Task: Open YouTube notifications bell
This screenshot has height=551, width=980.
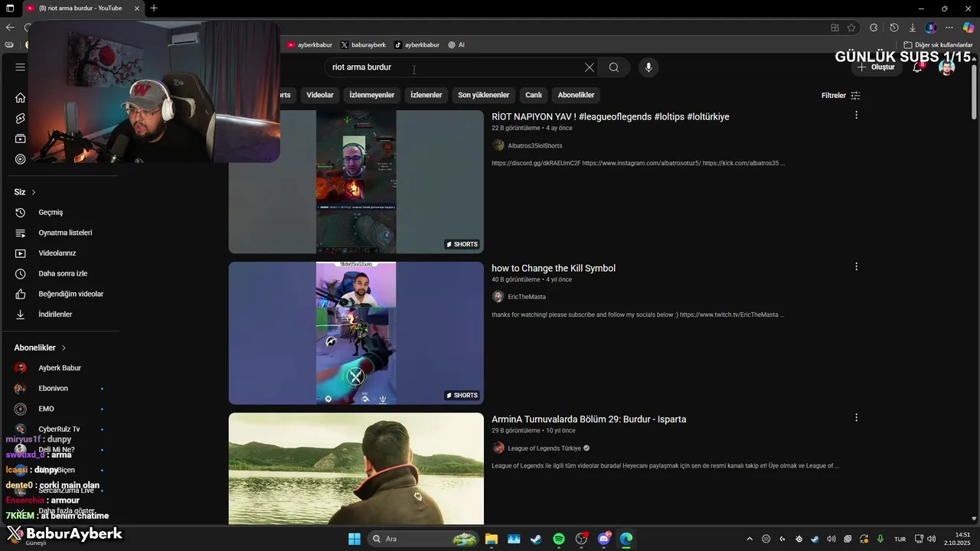Action: tap(917, 67)
